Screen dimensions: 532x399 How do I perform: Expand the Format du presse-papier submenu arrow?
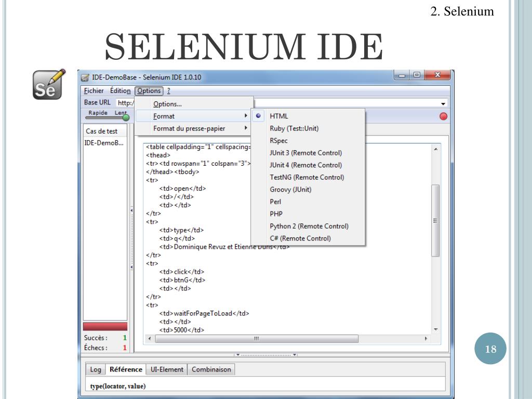click(246, 128)
